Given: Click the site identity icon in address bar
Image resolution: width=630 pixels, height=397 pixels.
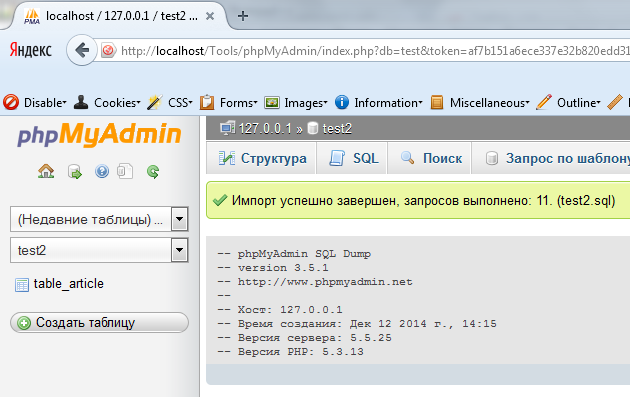Looking at the screenshot, I should tap(108, 51).
